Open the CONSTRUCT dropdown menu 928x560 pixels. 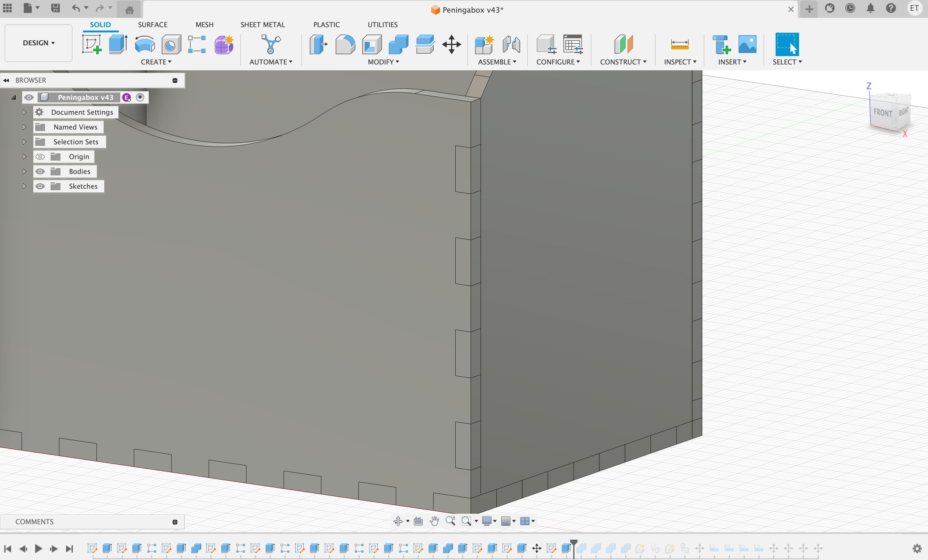click(623, 62)
